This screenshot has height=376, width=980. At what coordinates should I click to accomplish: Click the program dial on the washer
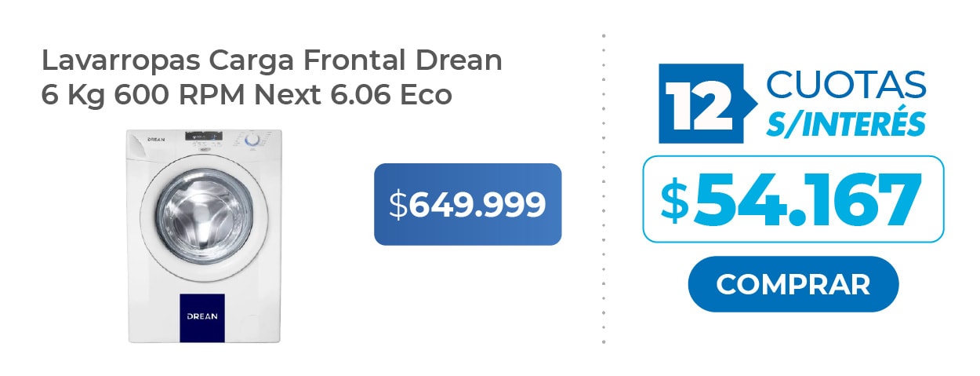[x=252, y=140]
